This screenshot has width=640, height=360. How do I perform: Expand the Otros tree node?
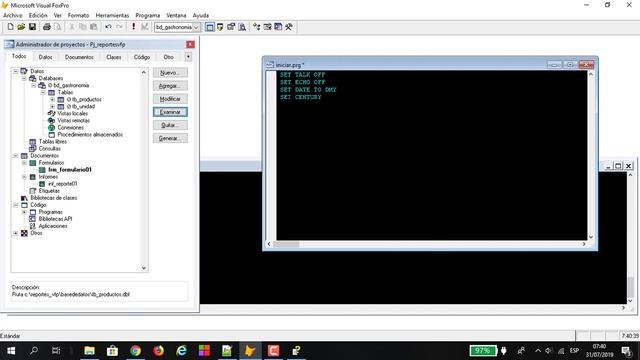pos(16,233)
